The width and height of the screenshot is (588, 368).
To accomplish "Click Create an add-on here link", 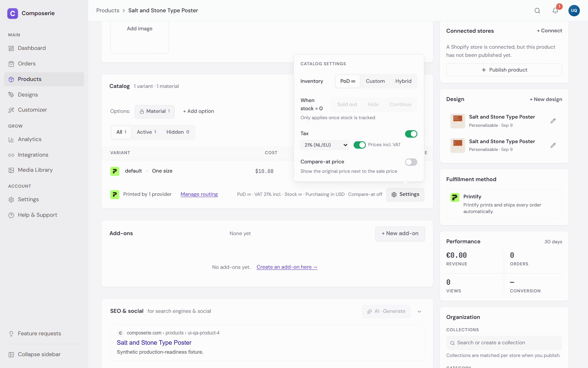I will tap(287, 267).
